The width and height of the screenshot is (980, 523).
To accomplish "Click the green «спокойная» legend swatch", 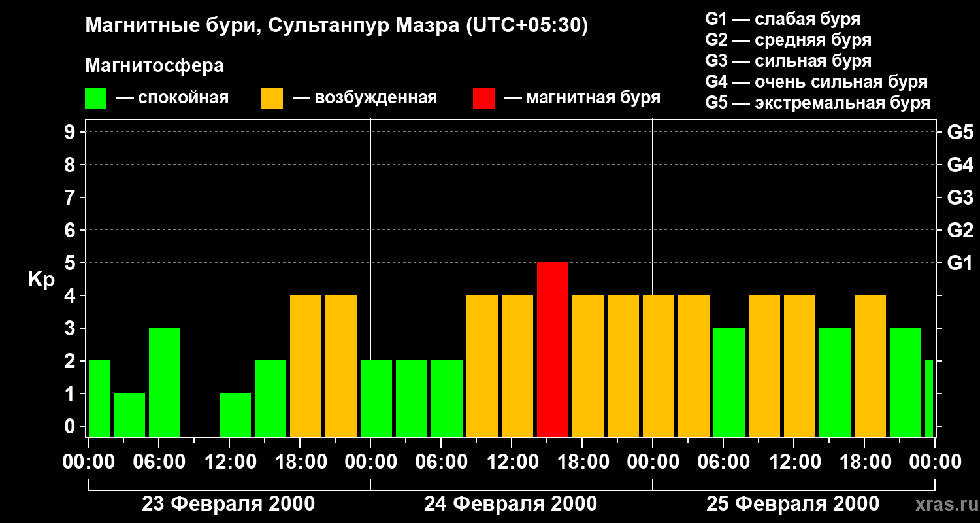I will [95, 99].
